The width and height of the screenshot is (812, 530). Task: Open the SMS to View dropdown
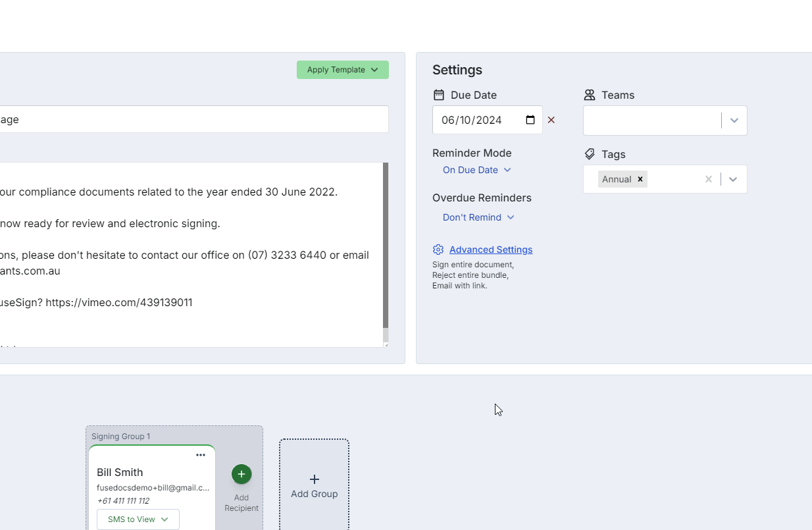[138, 519]
